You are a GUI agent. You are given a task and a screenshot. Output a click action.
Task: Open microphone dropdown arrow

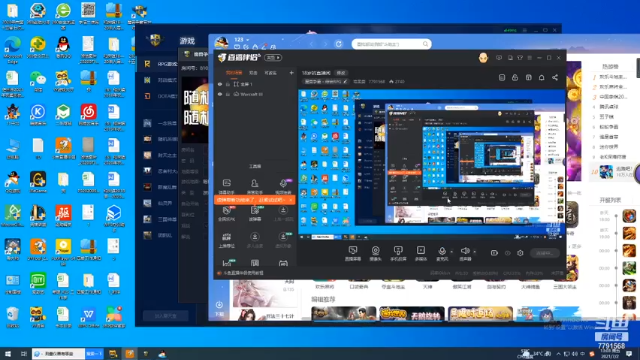[x=451, y=251]
